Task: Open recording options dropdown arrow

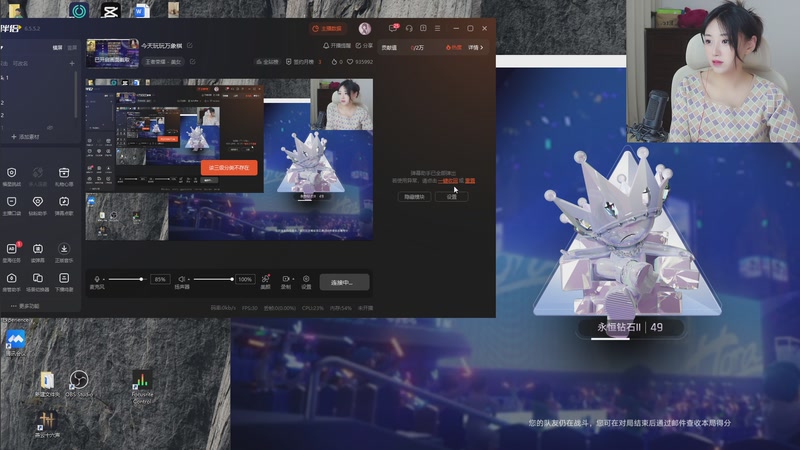Action: [293, 279]
